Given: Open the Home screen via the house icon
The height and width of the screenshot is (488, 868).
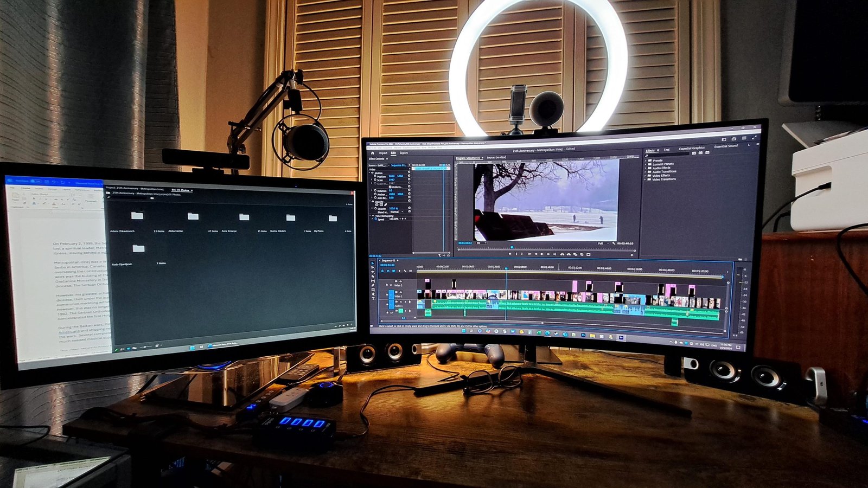Looking at the screenshot, I should (373, 153).
